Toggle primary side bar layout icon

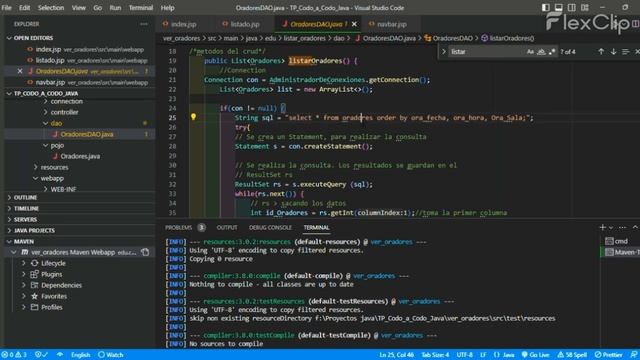click(546, 7)
